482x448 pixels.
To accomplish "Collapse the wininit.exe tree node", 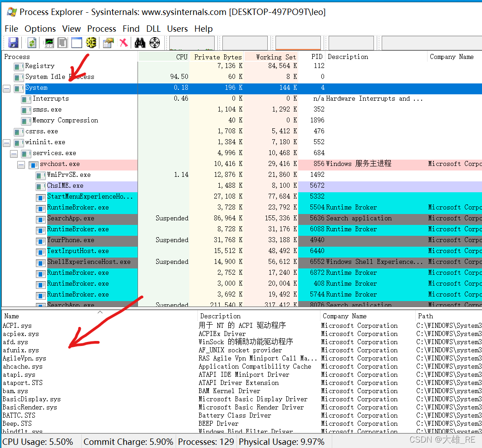I will [6, 143].
